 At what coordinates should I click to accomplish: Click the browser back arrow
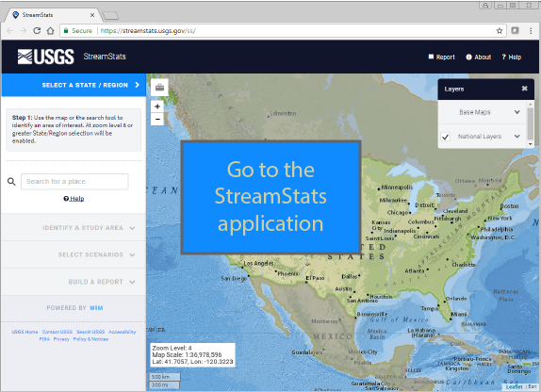point(10,31)
